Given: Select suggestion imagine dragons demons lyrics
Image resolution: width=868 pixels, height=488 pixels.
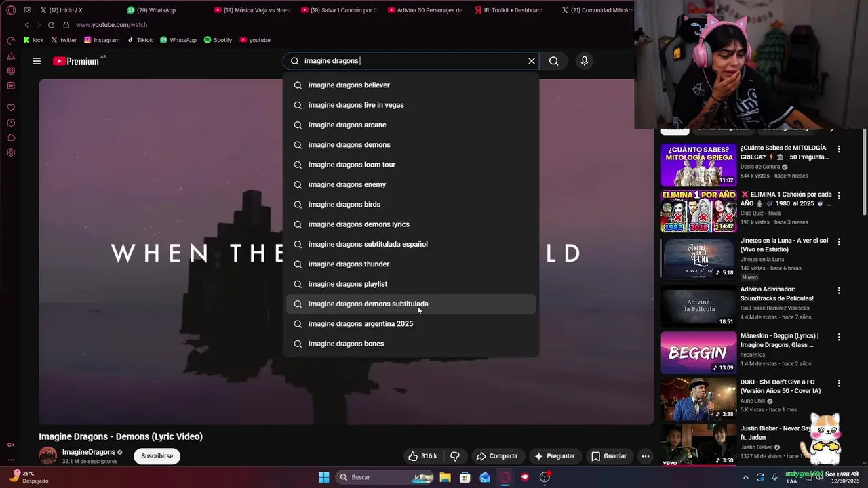Looking at the screenshot, I should click(411, 224).
